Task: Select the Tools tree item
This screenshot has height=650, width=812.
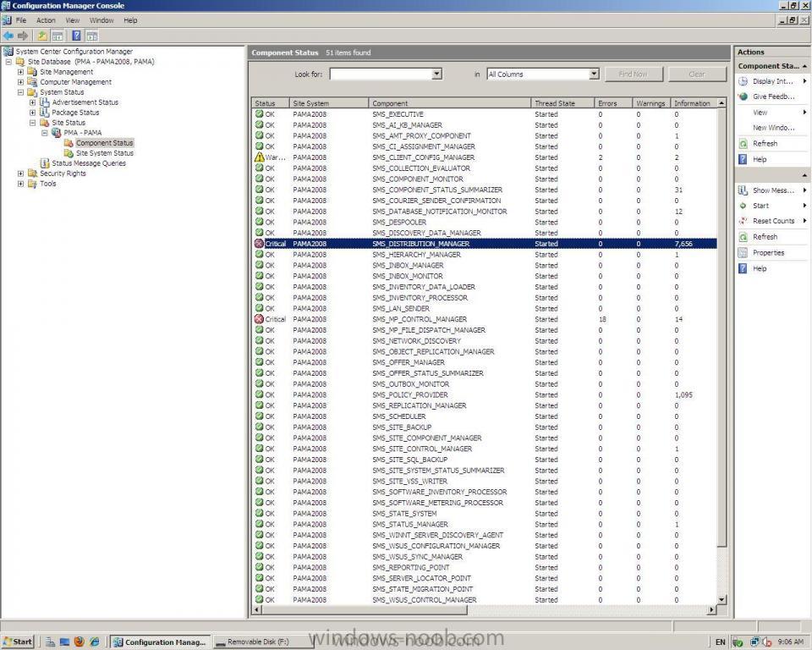Action: tap(47, 184)
